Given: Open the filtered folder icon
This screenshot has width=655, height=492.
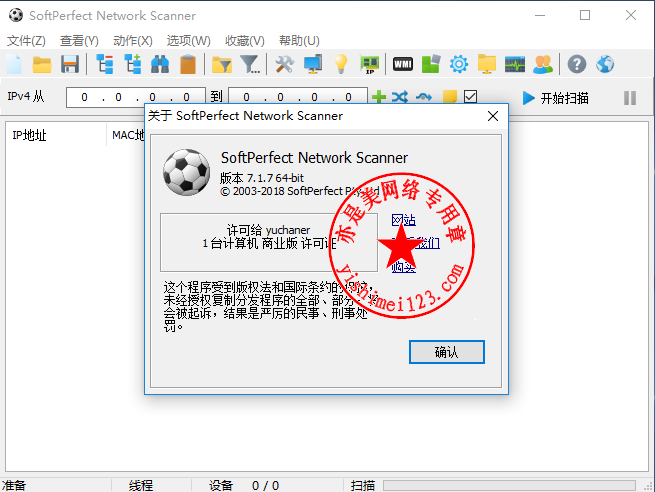Looking at the screenshot, I should tap(222, 64).
